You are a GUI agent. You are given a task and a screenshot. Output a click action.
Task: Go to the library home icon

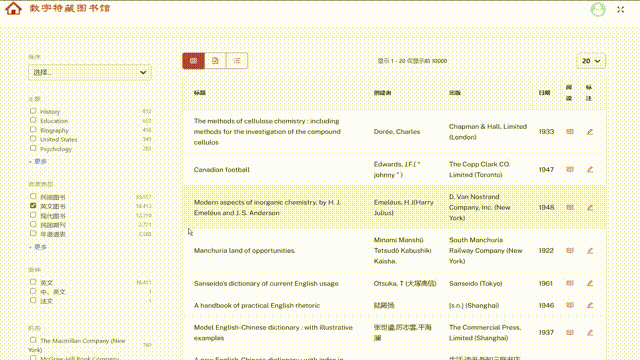point(13,9)
